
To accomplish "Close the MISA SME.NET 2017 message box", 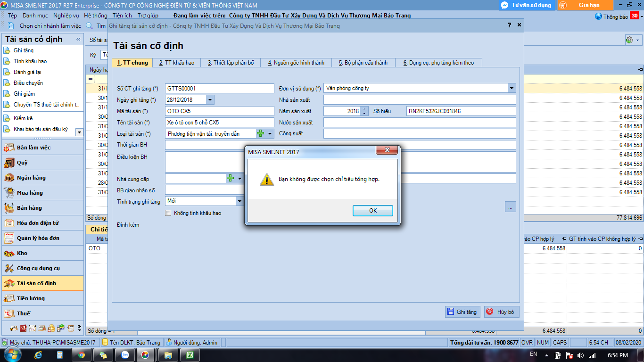I will point(387,150).
